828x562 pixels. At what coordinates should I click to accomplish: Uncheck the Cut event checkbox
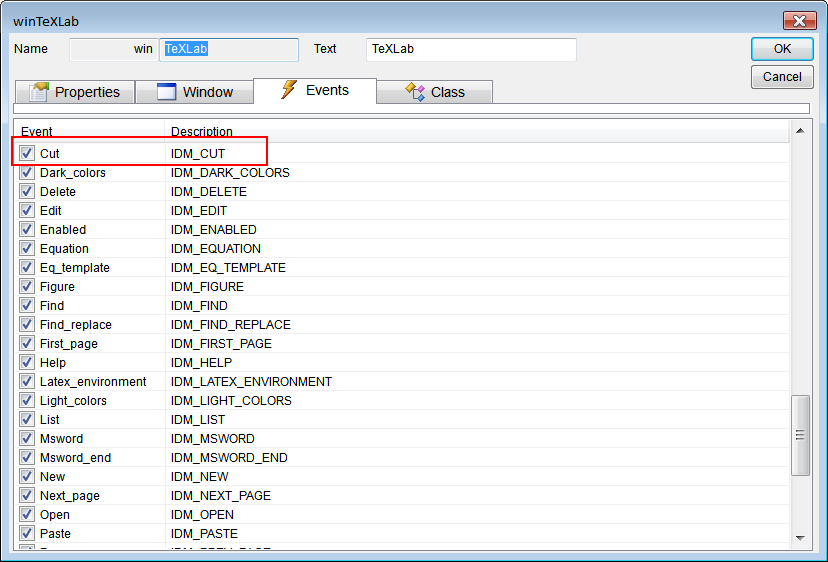tap(27, 153)
